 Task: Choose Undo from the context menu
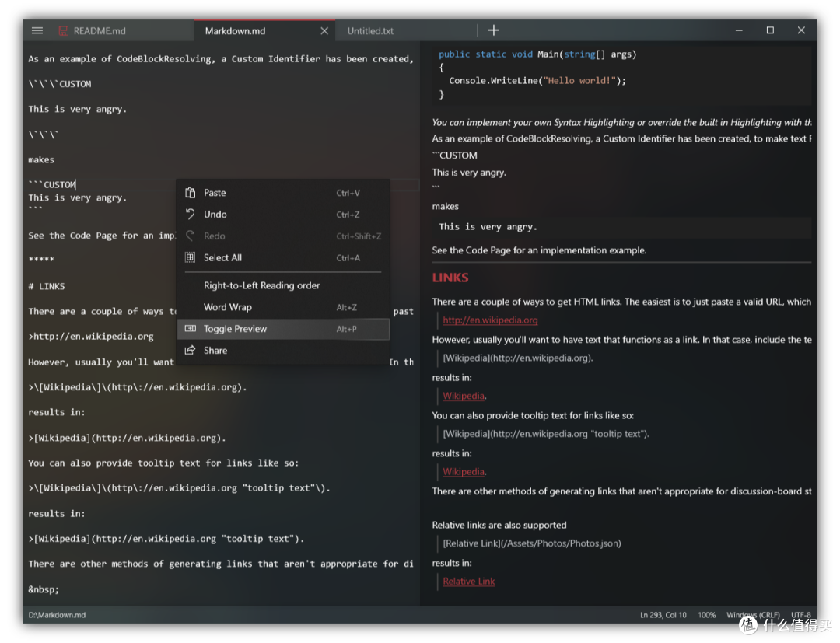[x=283, y=214]
